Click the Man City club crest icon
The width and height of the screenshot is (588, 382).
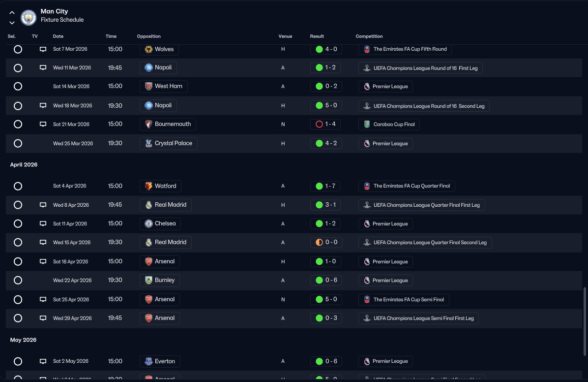(29, 17)
